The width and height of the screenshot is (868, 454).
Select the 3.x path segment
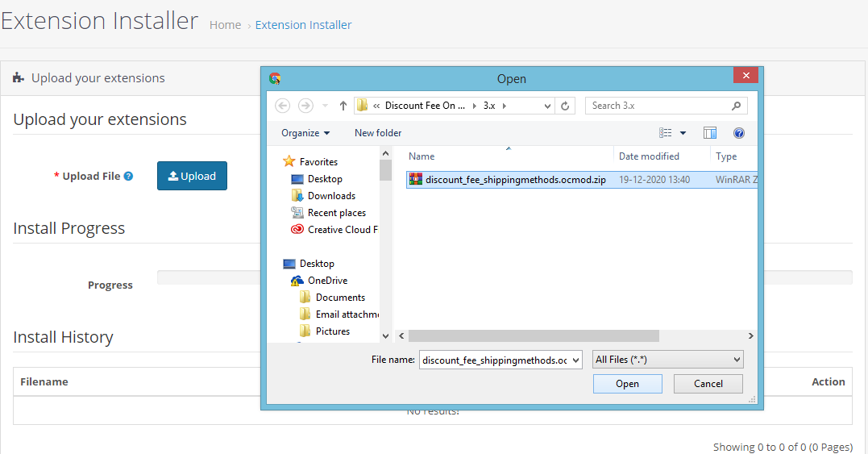tap(489, 105)
